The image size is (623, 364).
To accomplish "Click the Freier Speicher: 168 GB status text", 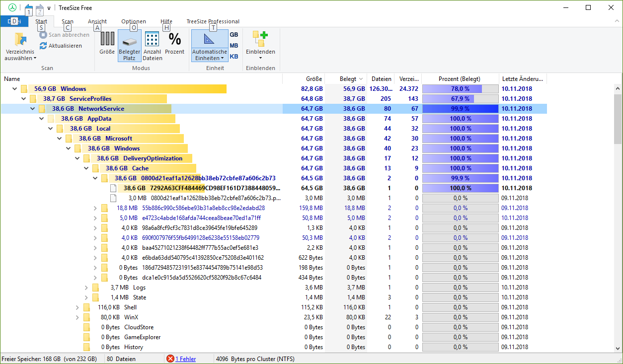I will point(49,359).
